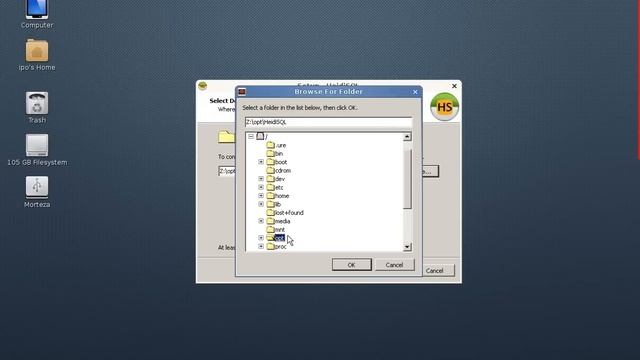Open the Computer desktop icon

point(37,10)
